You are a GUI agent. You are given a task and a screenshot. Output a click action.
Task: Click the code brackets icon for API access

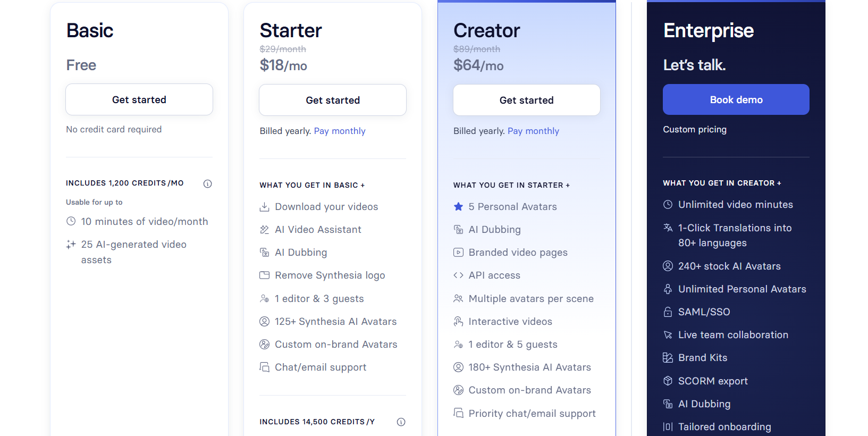(x=458, y=275)
